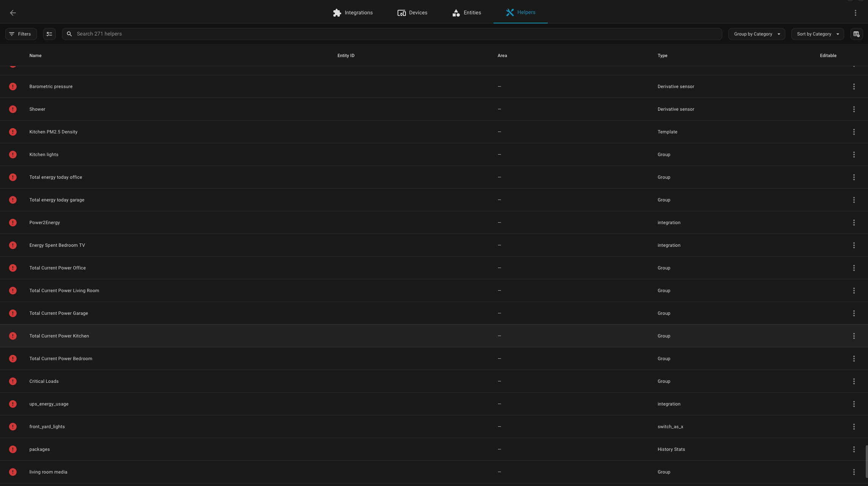Image resolution: width=868 pixels, height=486 pixels.
Task: Switch to the Entities tab
Action: [x=466, y=13]
